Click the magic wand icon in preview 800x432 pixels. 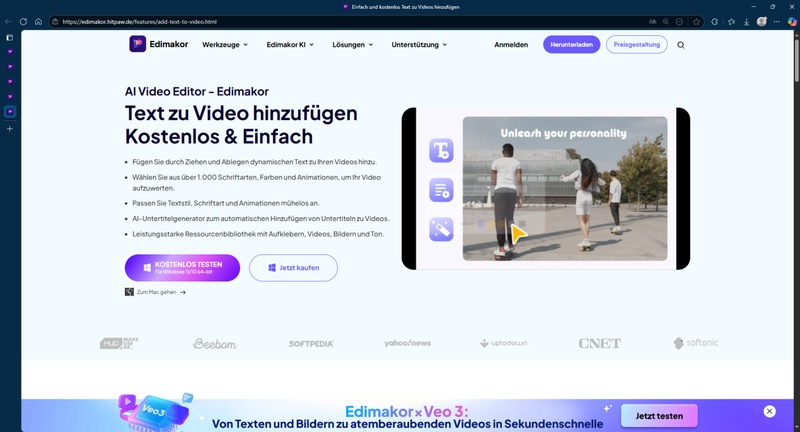[441, 230]
